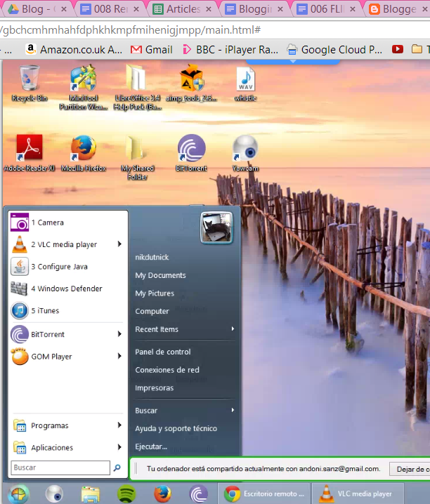Expand Programas submenu arrow

[119, 425]
